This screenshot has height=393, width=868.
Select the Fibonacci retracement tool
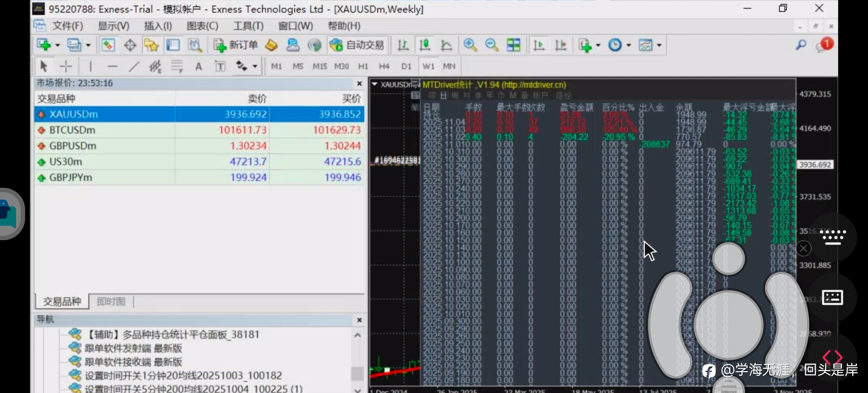point(177,66)
